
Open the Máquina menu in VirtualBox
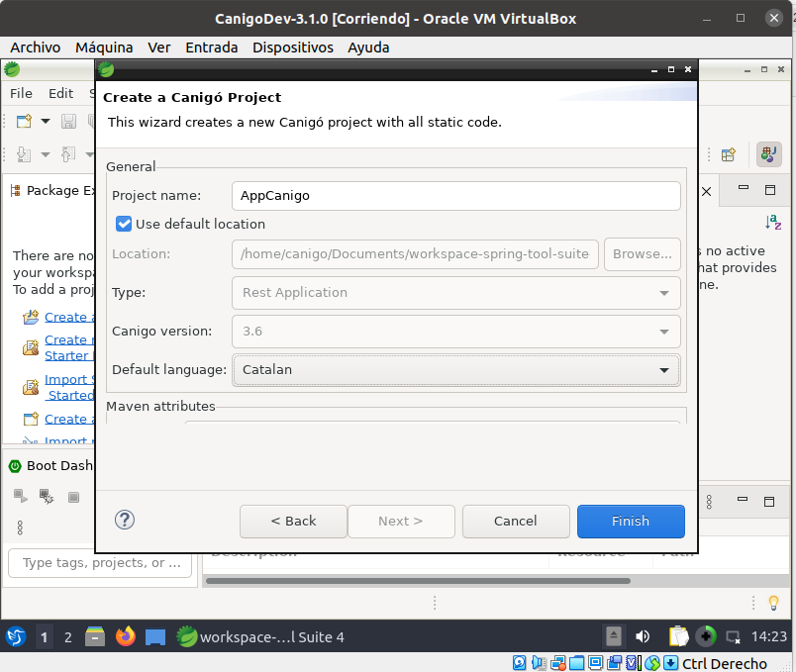click(104, 48)
